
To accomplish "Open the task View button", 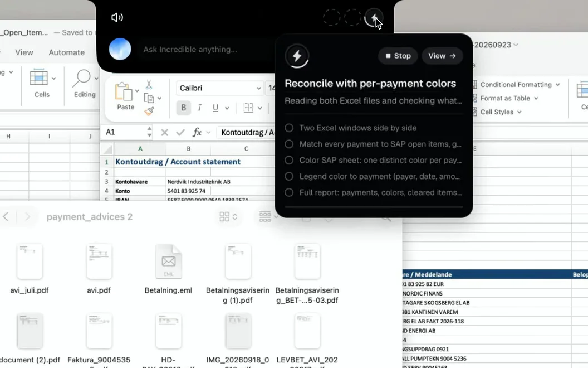I will (442, 56).
